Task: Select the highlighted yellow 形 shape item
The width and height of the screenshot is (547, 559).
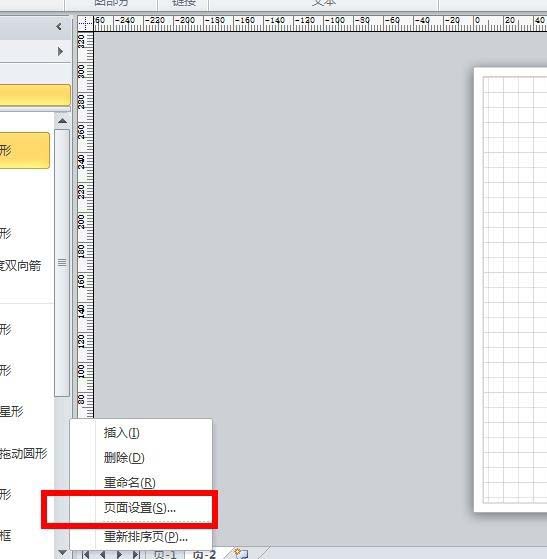Action: [x=24, y=150]
